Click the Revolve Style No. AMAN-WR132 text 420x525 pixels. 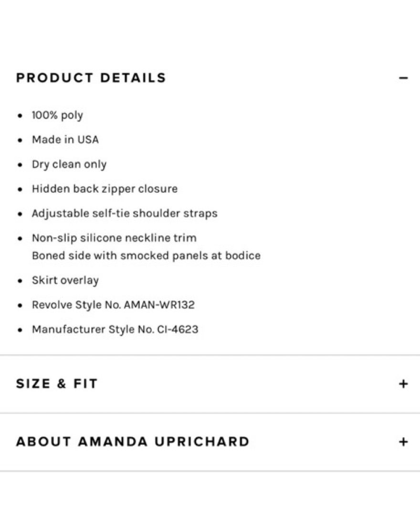113,305
